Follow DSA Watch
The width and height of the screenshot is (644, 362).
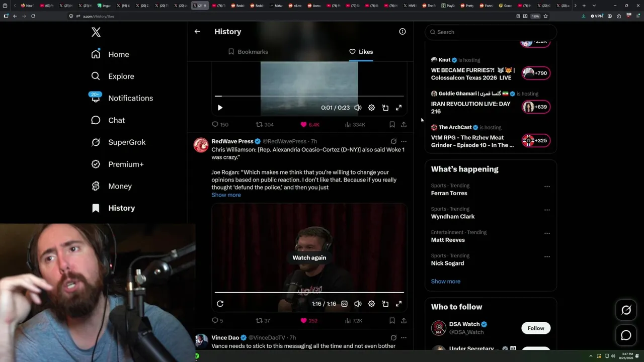point(536,328)
